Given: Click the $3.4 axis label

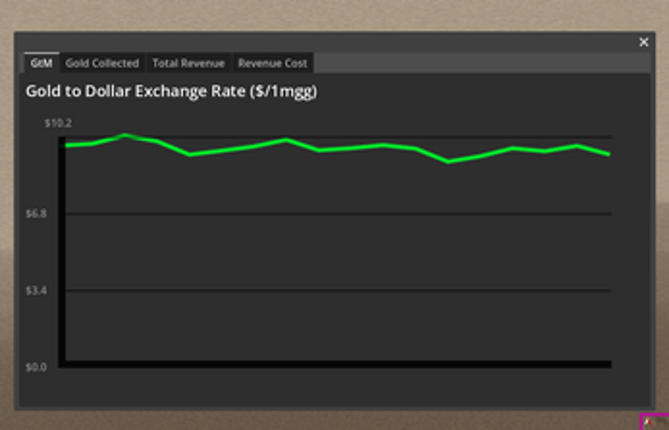Looking at the screenshot, I should point(36,291).
